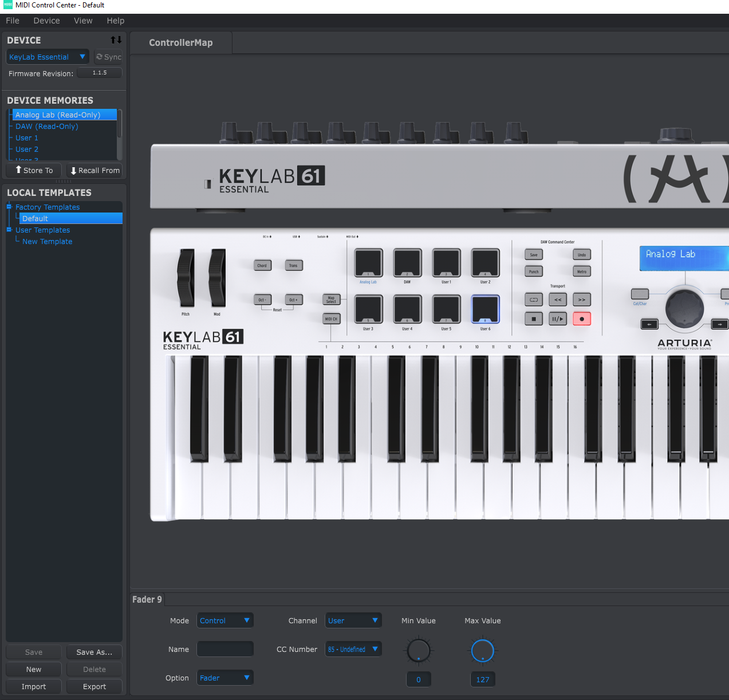This screenshot has height=700, width=729.
Task: Click the Oct - button on the keyboard
Action: [x=262, y=300]
